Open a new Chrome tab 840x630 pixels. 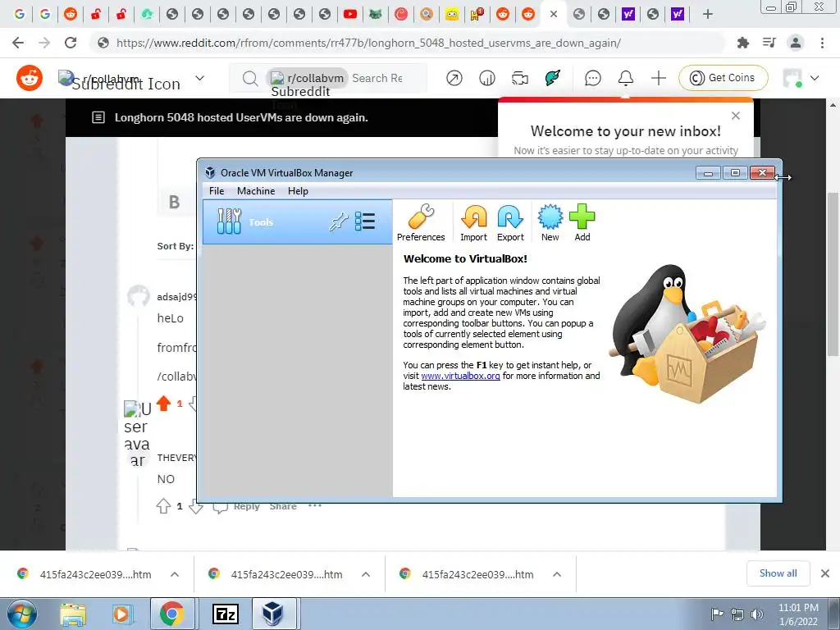click(x=708, y=15)
